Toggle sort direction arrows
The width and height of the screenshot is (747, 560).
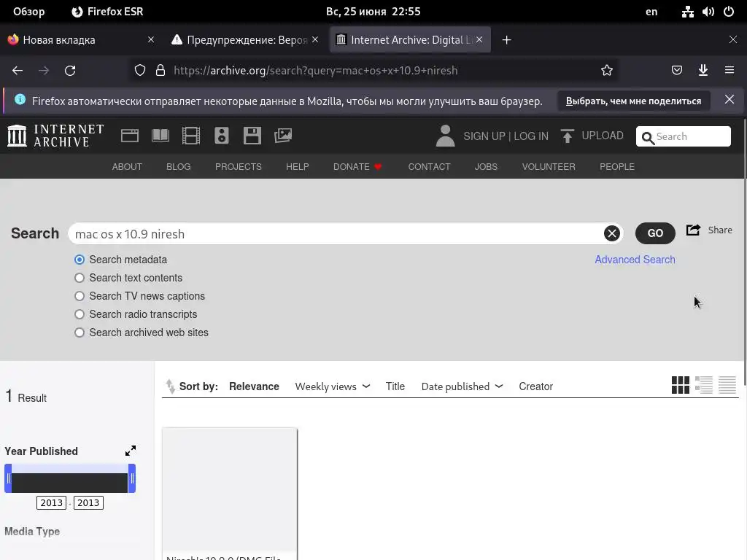(x=170, y=386)
